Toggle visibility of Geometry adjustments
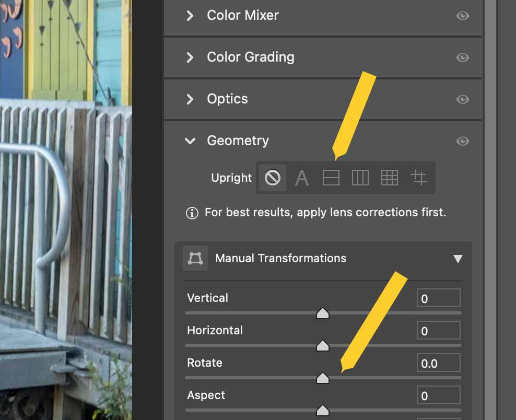The image size is (516, 420). coord(463,141)
